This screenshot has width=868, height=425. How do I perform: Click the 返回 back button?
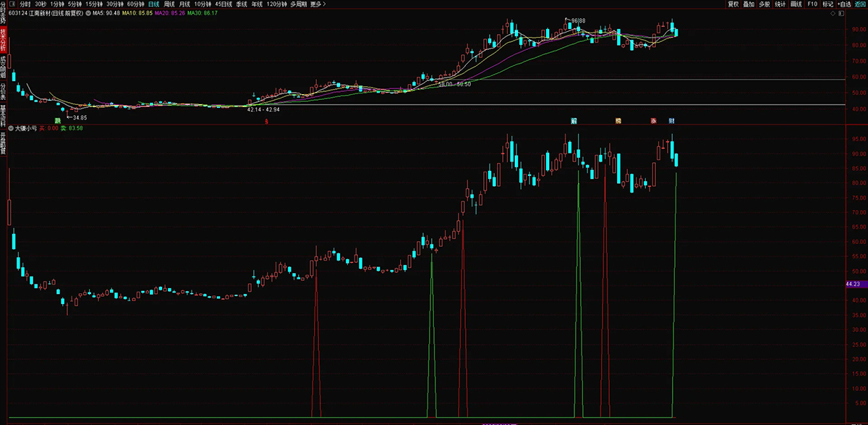pyautogui.click(x=860, y=4)
